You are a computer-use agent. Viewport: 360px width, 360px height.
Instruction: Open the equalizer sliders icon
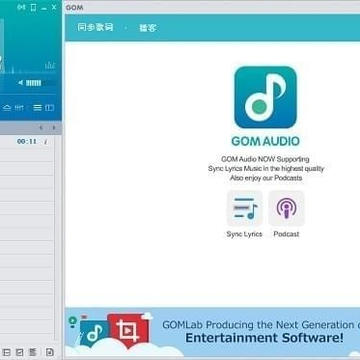(x=19, y=108)
